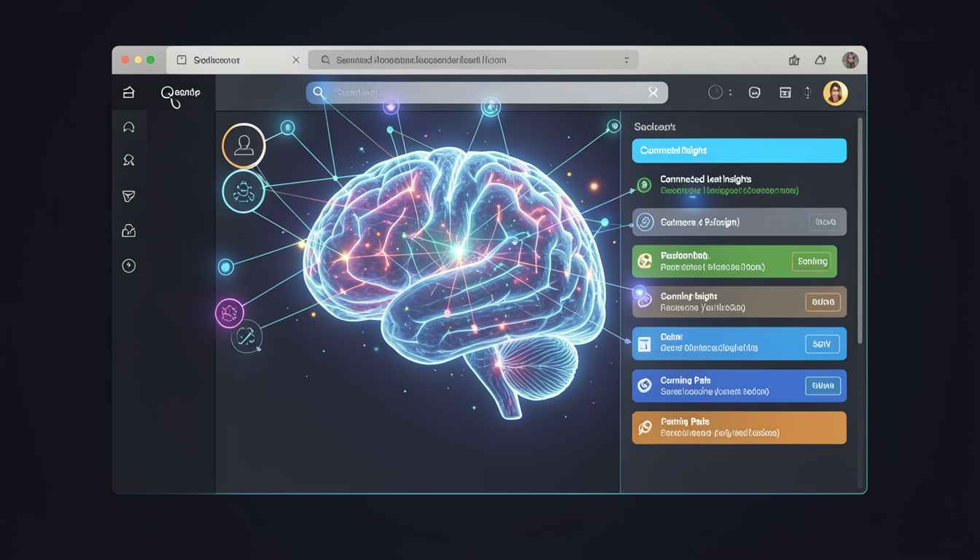The image size is (980, 560).
Task: Open the orange Parning Pals card
Action: coord(739,428)
